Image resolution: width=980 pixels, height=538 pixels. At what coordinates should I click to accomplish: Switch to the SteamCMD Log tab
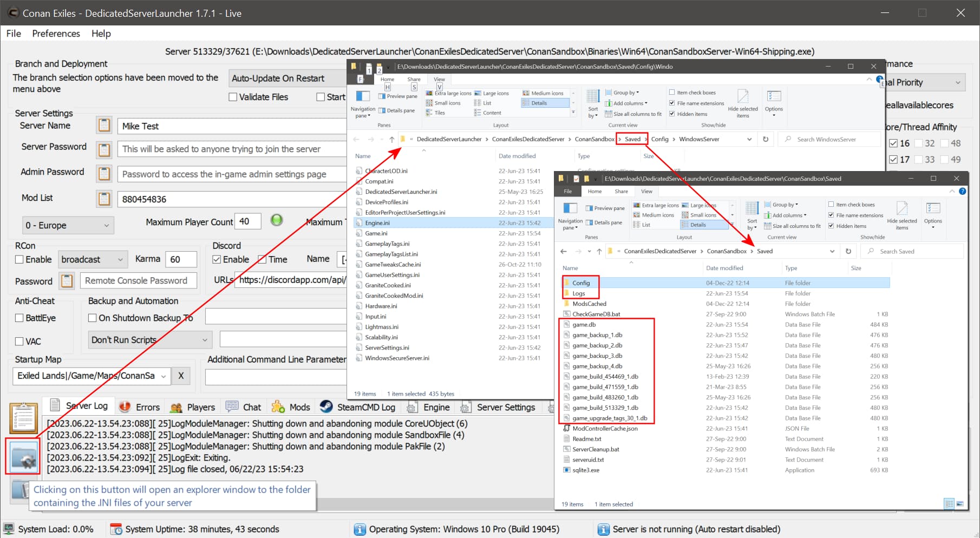click(358, 407)
